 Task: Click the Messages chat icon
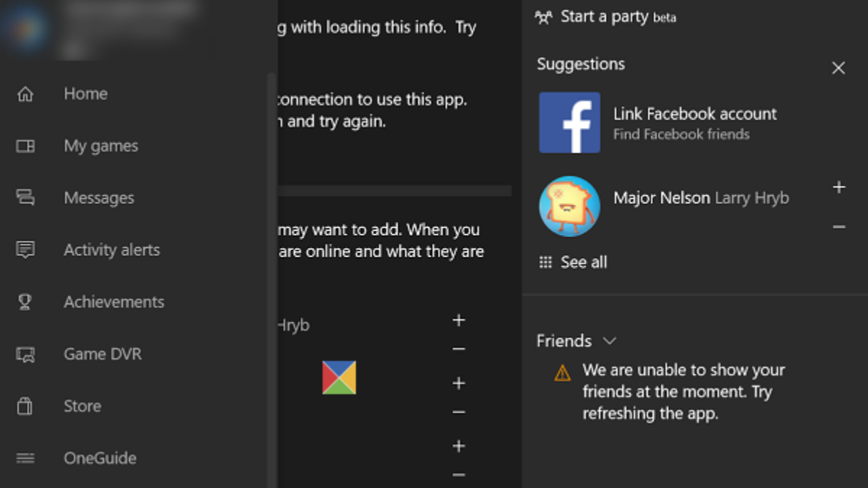(25, 197)
